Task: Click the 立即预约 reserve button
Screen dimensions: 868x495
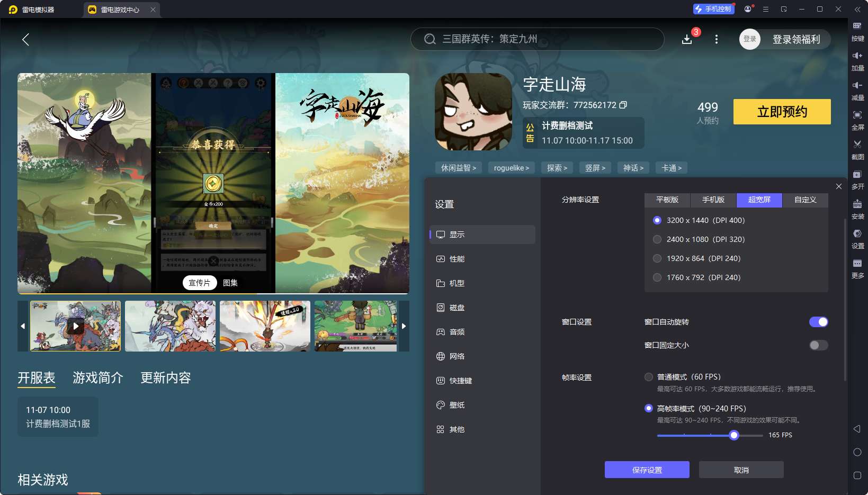Action: tap(782, 112)
